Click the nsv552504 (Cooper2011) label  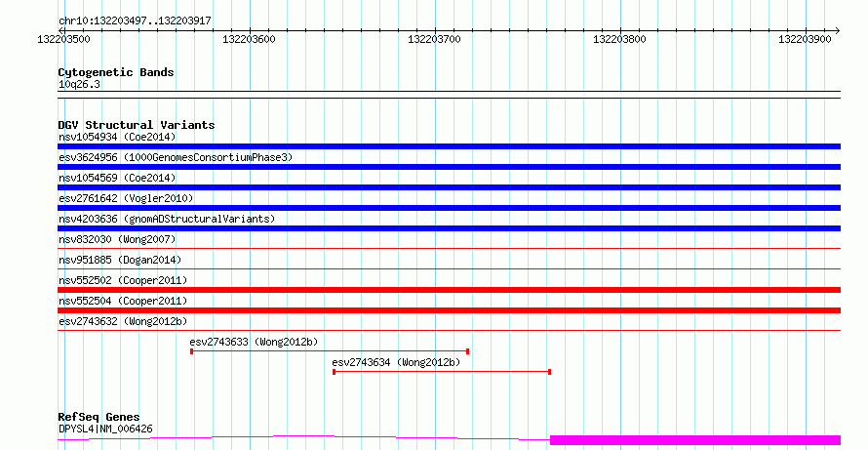tap(123, 301)
